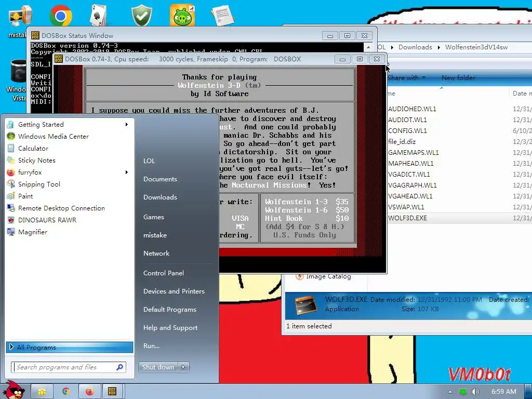Click the Date column header in Explorer
This screenshot has width=532, height=399.
(522, 94)
